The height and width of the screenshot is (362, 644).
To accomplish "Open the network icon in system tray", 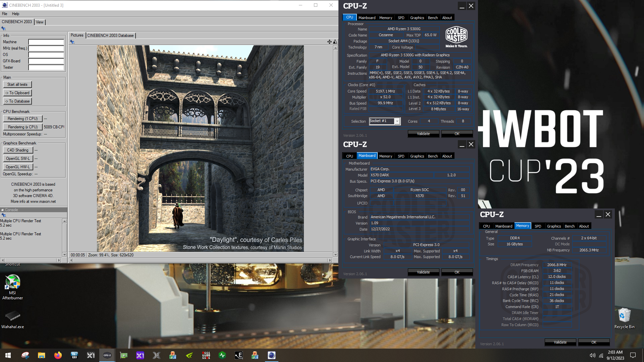I will (601, 355).
